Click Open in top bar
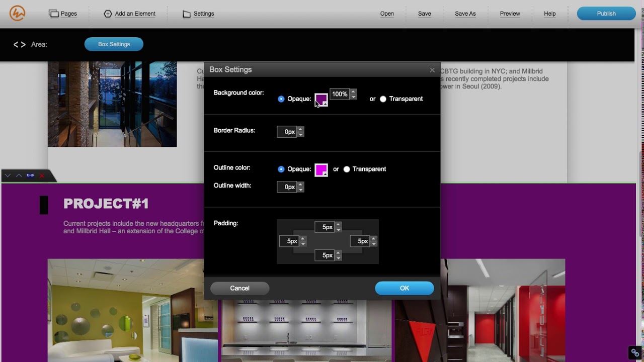 coord(387,14)
